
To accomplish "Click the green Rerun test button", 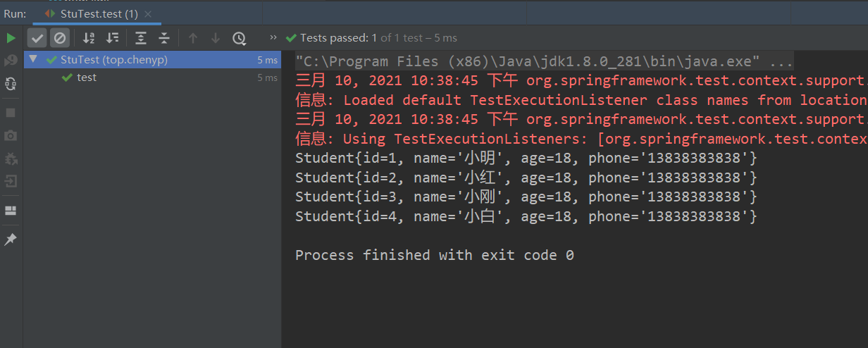I will [11, 38].
